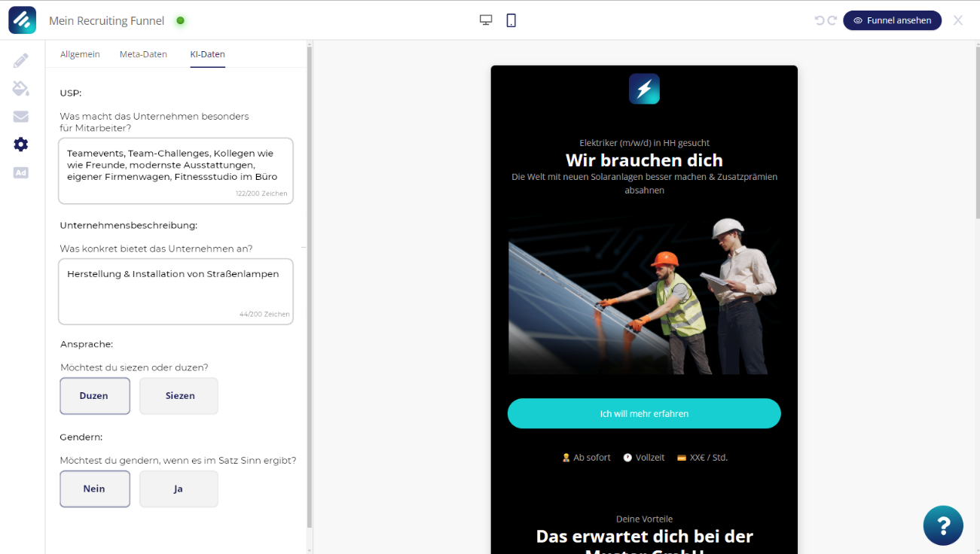Open the Ad panel in the sidebar

pyautogui.click(x=20, y=172)
